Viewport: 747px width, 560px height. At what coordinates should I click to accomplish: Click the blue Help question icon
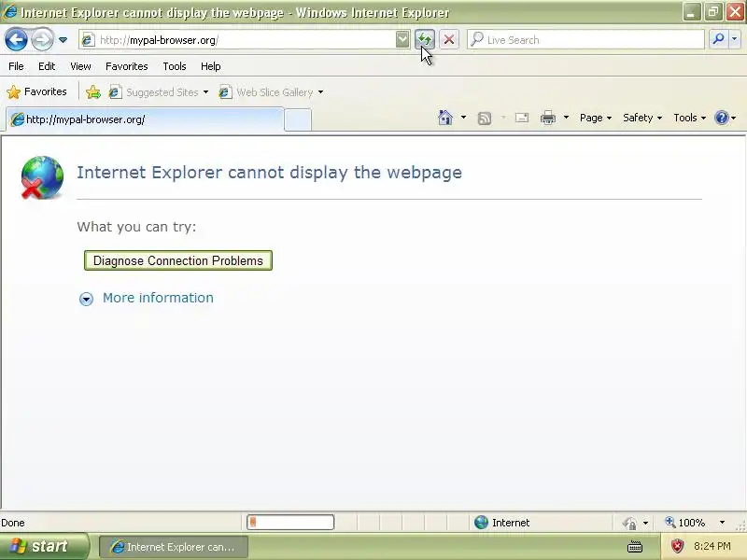[x=722, y=118]
